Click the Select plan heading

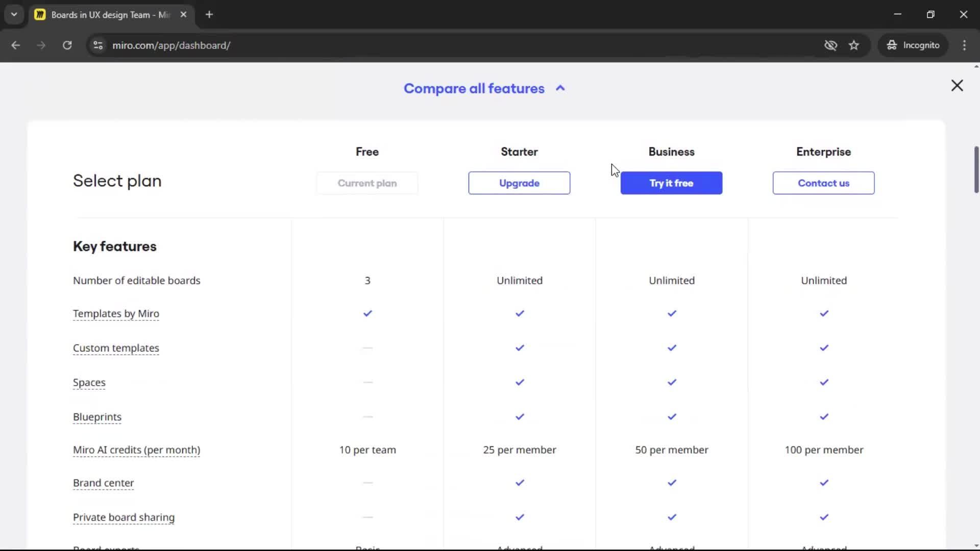point(117,181)
